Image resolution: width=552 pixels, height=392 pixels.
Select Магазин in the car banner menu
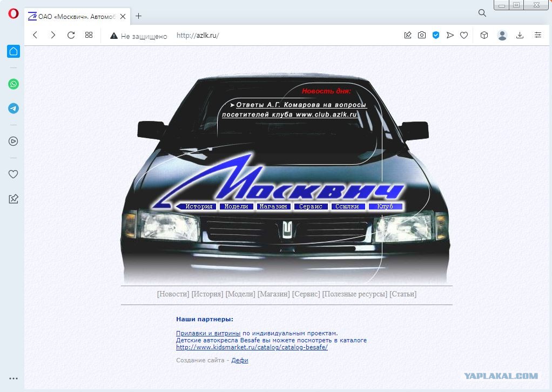273,207
